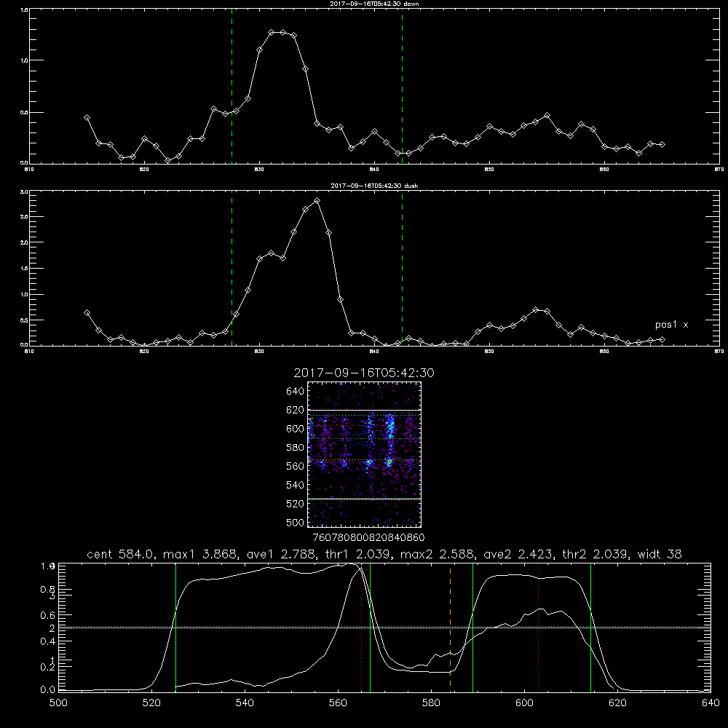
Task: Click the peak diamond marker in dusk plot
Action: click(317, 201)
